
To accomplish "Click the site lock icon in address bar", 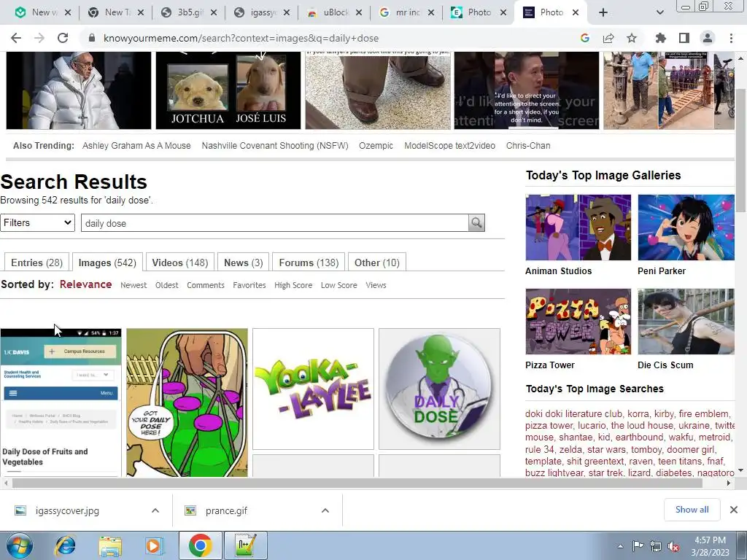I will tap(92, 38).
